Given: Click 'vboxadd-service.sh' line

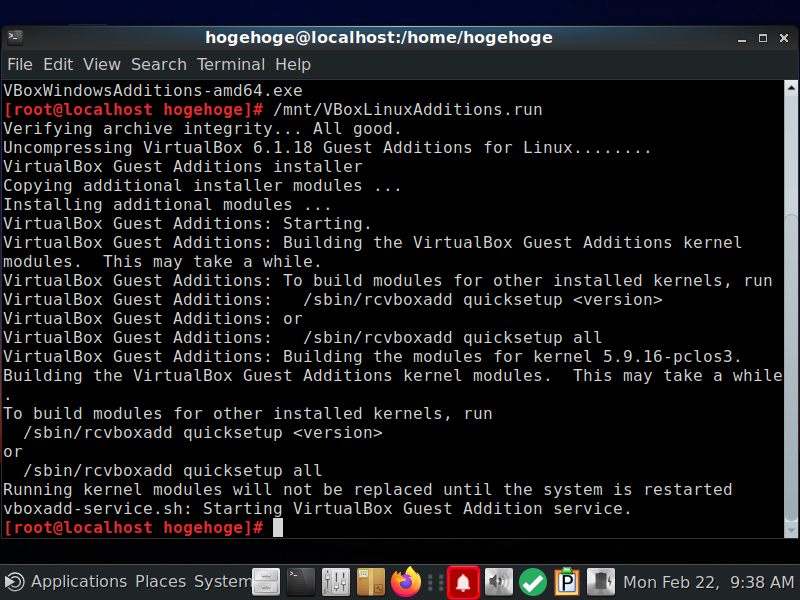Looking at the screenshot, I should coord(317,509).
